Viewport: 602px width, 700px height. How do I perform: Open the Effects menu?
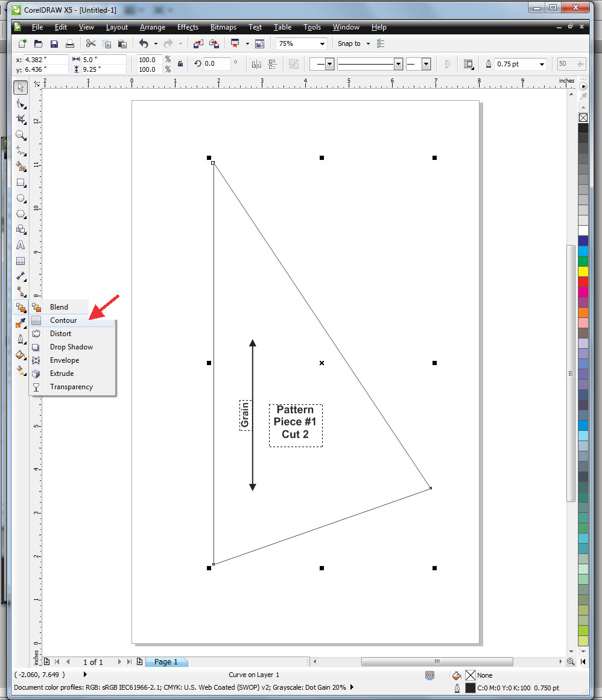(188, 27)
